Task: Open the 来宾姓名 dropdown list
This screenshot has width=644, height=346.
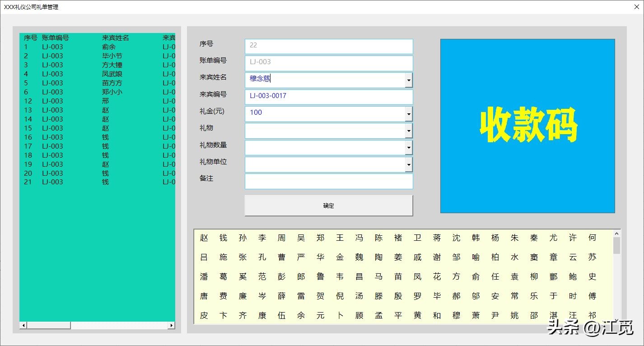Action: (409, 80)
